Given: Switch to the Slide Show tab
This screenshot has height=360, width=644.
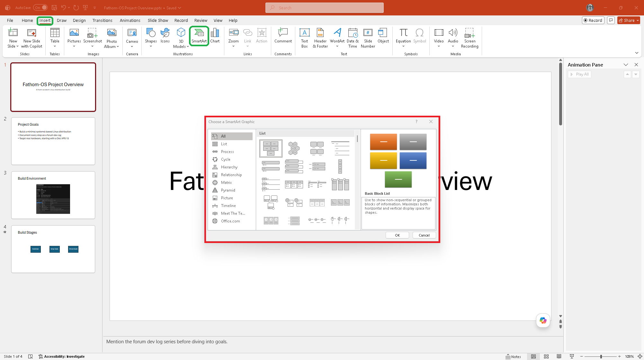Looking at the screenshot, I should [x=158, y=20].
